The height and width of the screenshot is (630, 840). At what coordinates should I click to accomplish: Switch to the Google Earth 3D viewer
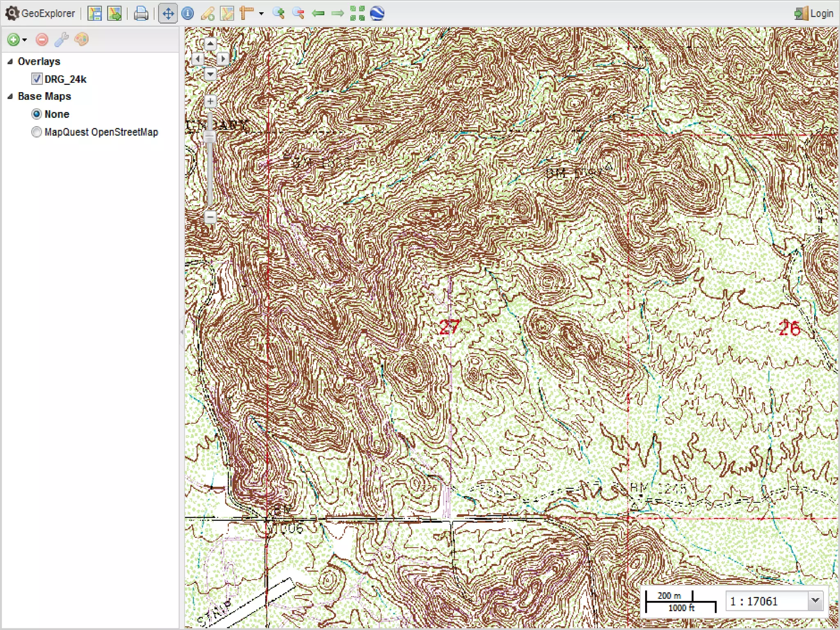[x=377, y=14]
